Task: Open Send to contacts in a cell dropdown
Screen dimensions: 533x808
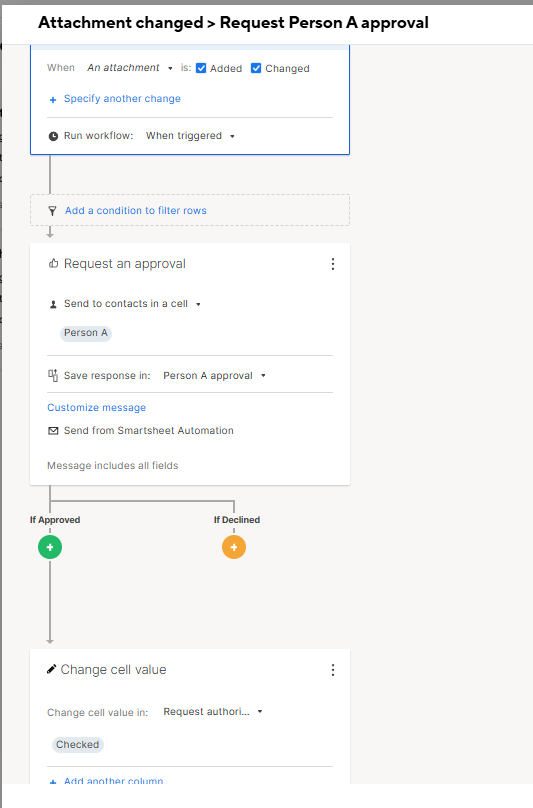Action: tap(132, 304)
